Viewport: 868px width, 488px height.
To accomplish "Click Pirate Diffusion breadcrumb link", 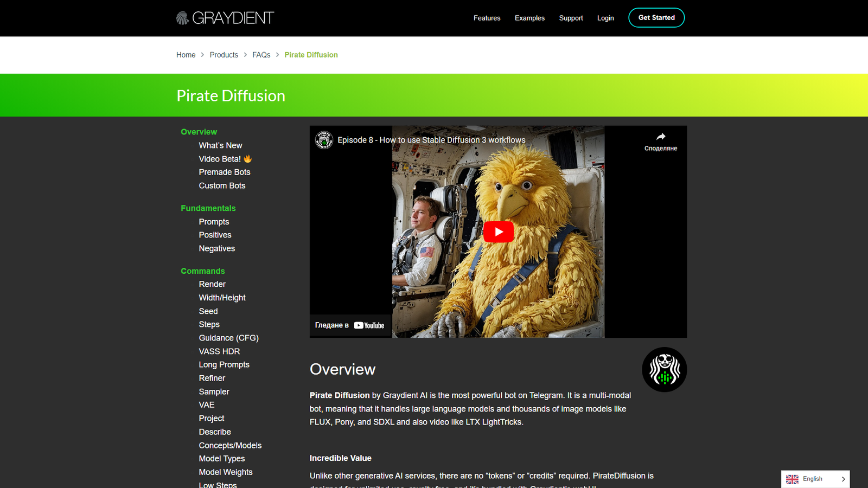I will (x=311, y=55).
